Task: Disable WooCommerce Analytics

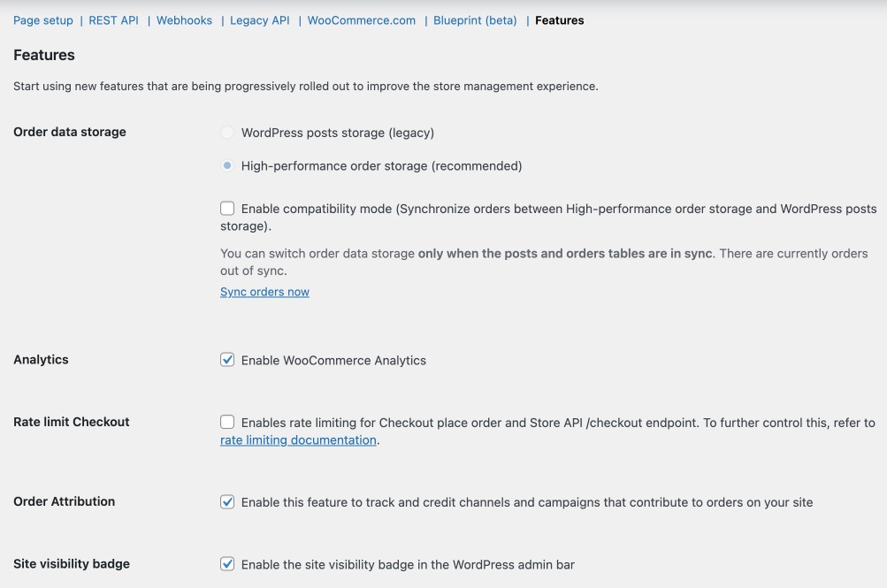Action: tap(227, 360)
